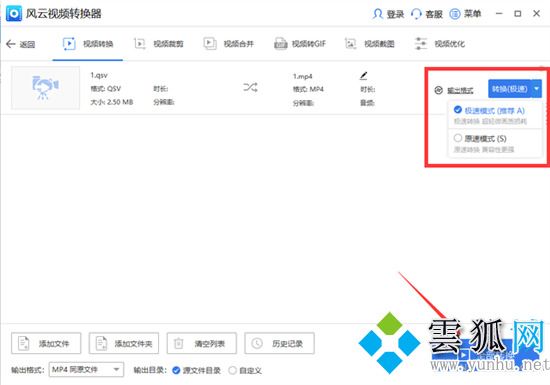Switch to the 视频优化 tab
550x385 pixels.
[440, 44]
